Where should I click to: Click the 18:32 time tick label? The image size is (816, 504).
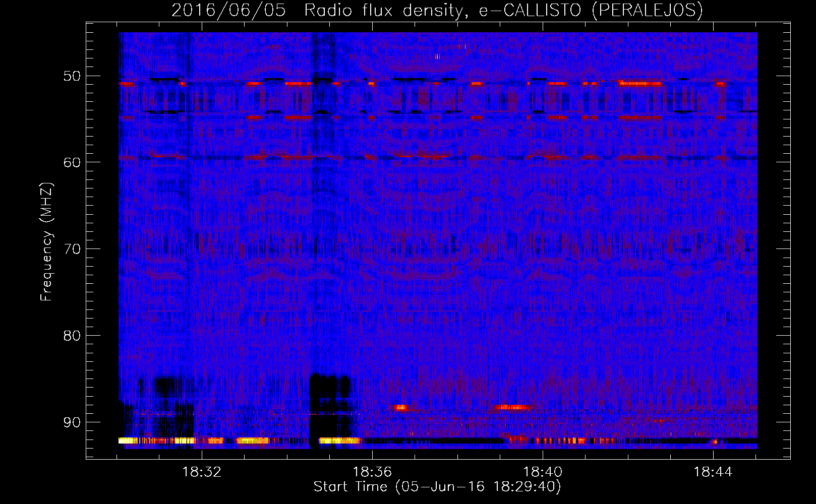(x=202, y=472)
